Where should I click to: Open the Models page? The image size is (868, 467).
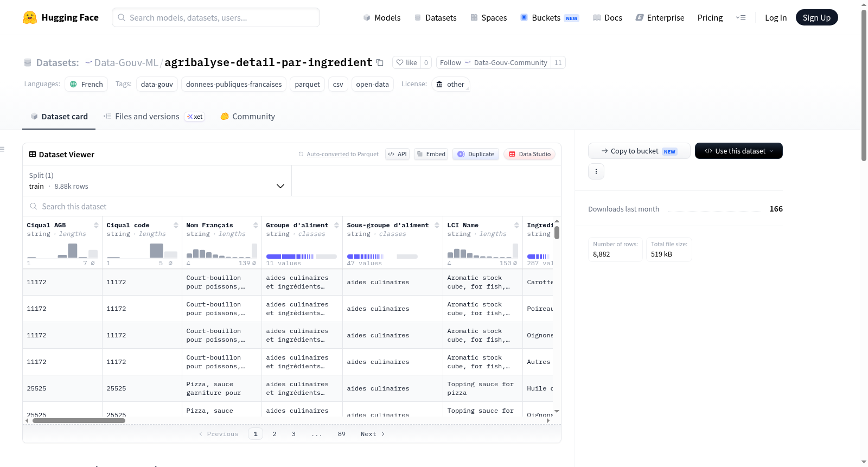coord(382,17)
